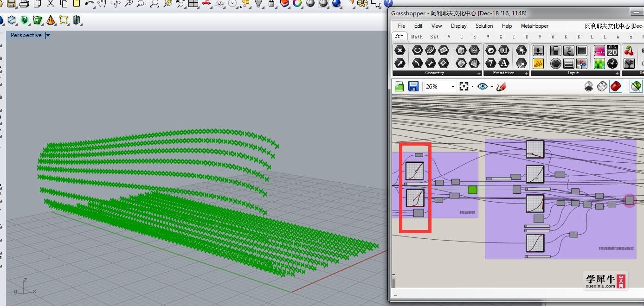Expand the Input panel arrow
Screen dimensions: 644x306
618,73
